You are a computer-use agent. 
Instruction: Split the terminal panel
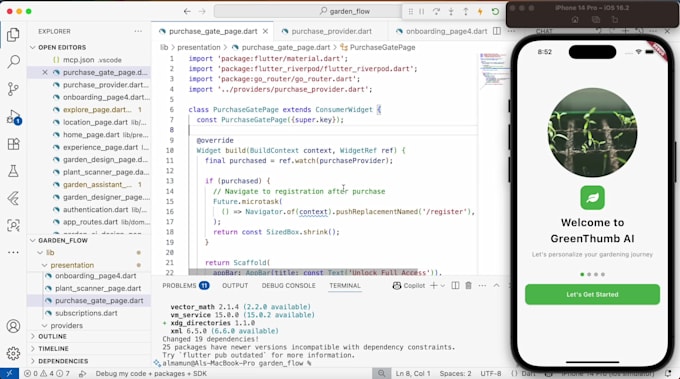(x=455, y=285)
